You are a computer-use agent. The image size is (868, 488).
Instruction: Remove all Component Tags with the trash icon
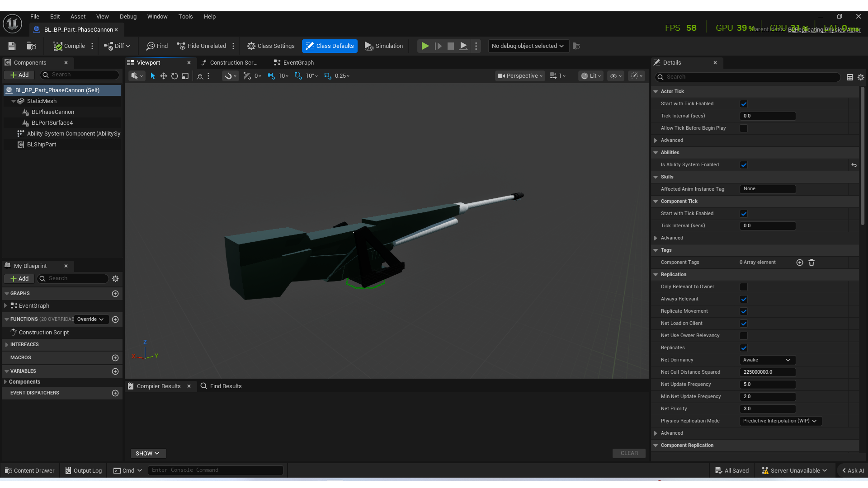coord(811,263)
